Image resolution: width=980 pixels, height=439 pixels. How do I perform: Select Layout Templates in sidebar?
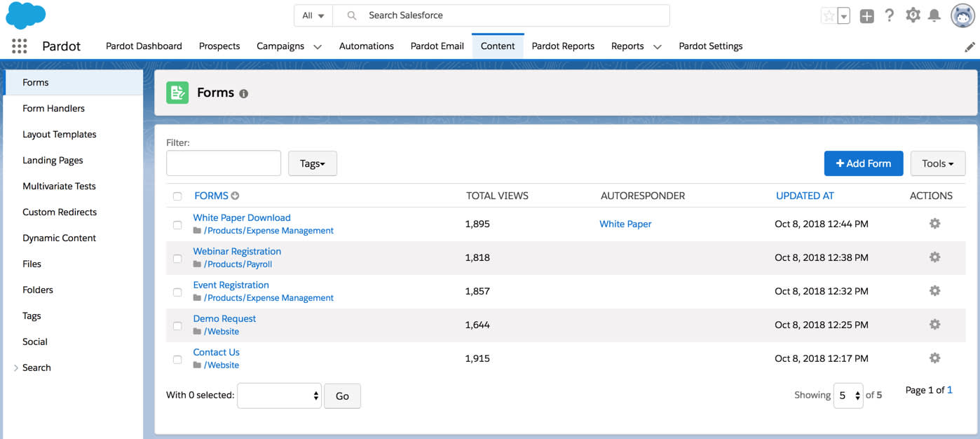60,134
